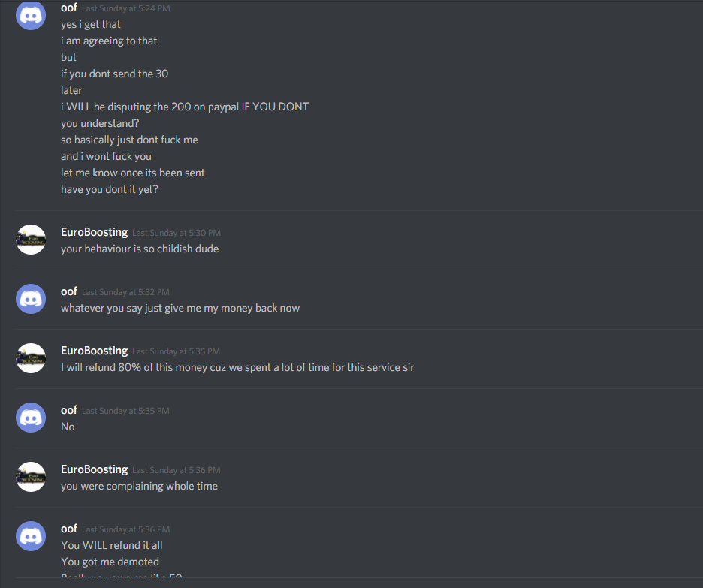Click EuroBoosting name at 5:36 PM
Viewport: 703px width, 588px height.
pos(94,469)
